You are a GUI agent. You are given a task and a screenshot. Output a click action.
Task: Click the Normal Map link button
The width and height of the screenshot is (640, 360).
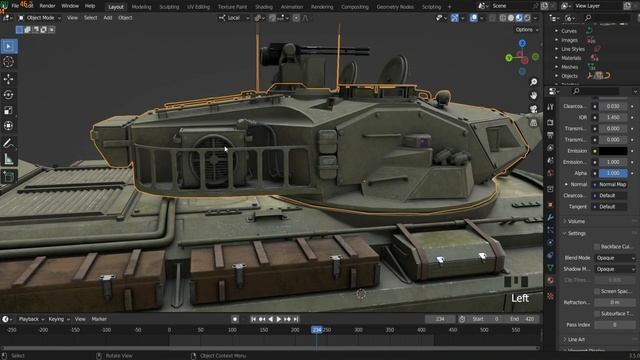(610, 184)
